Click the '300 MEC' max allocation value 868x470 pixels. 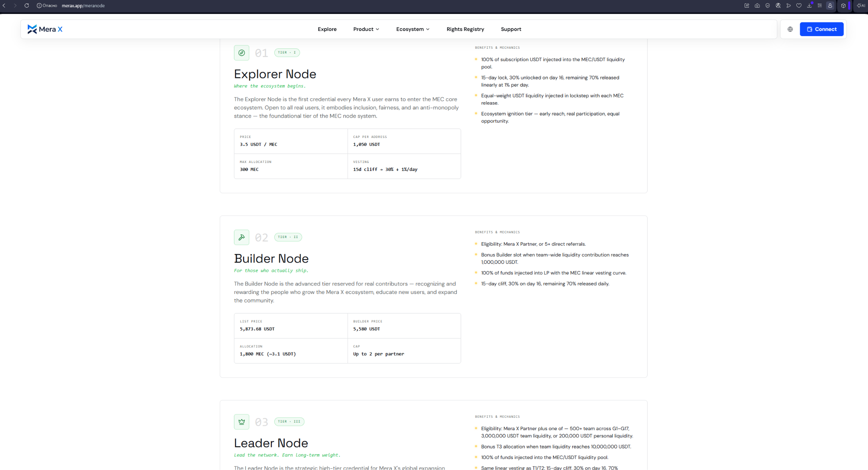point(249,170)
